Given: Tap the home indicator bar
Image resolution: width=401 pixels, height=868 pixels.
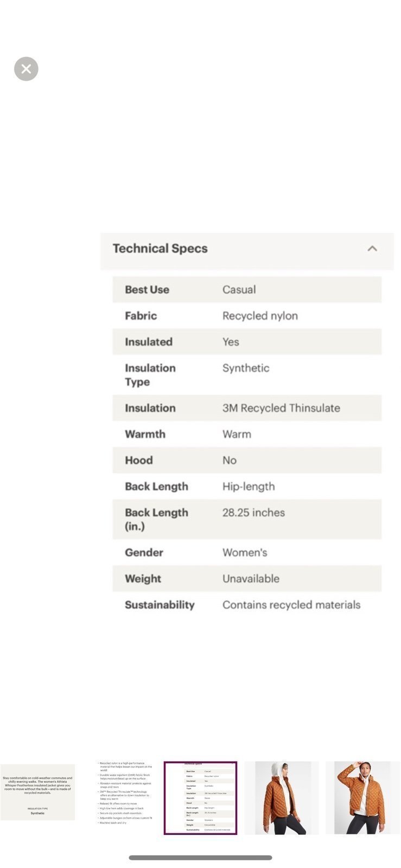Looking at the screenshot, I should point(200,858).
